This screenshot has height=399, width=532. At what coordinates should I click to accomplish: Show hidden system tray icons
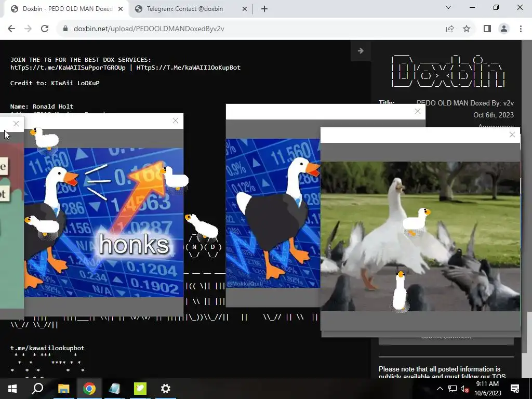[440, 389]
